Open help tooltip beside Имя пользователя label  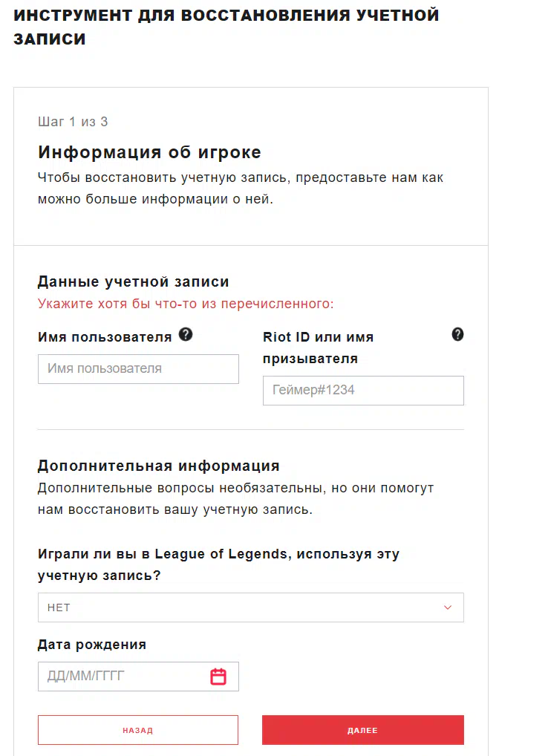tap(186, 334)
